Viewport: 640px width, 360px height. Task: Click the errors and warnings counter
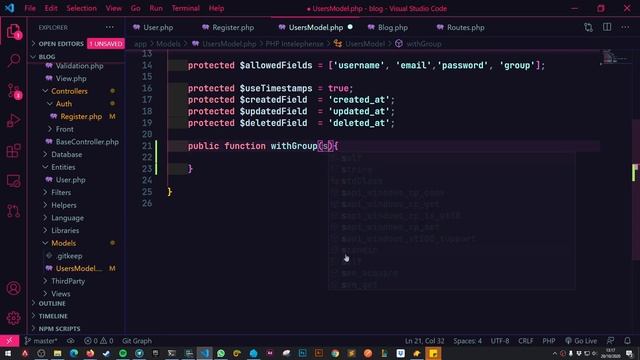98,340
